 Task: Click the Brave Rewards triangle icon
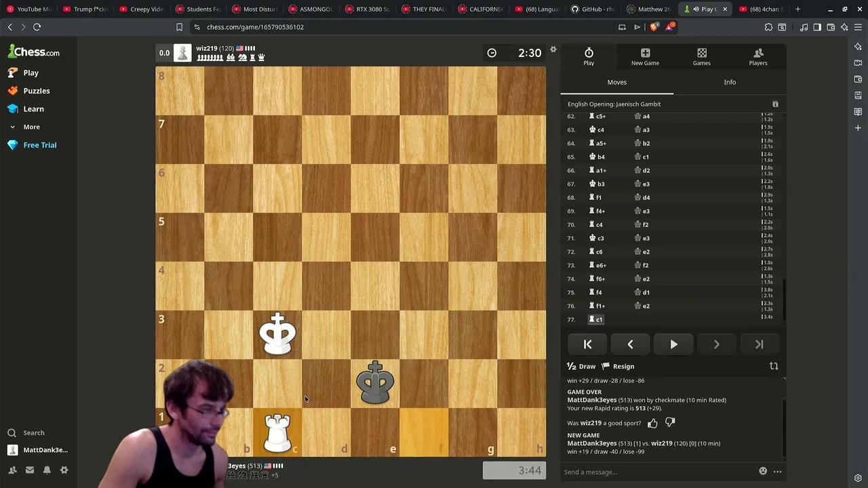pos(670,27)
